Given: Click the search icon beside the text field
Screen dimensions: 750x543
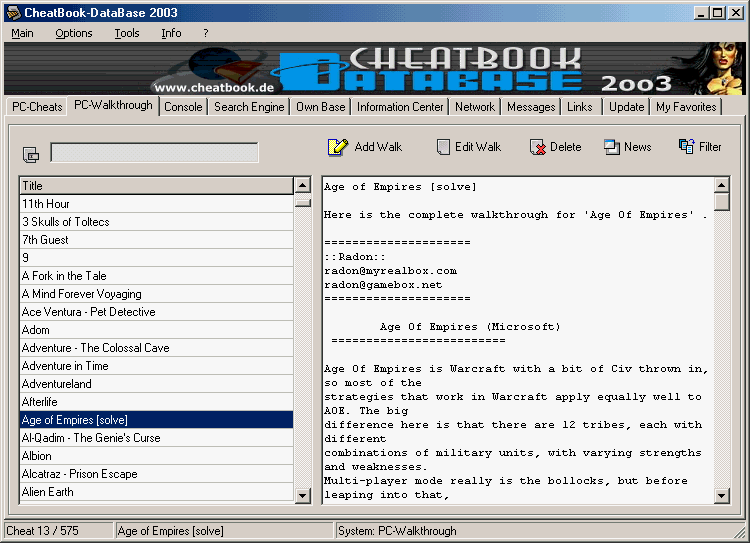Looking at the screenshot, I should click(30, 154).
